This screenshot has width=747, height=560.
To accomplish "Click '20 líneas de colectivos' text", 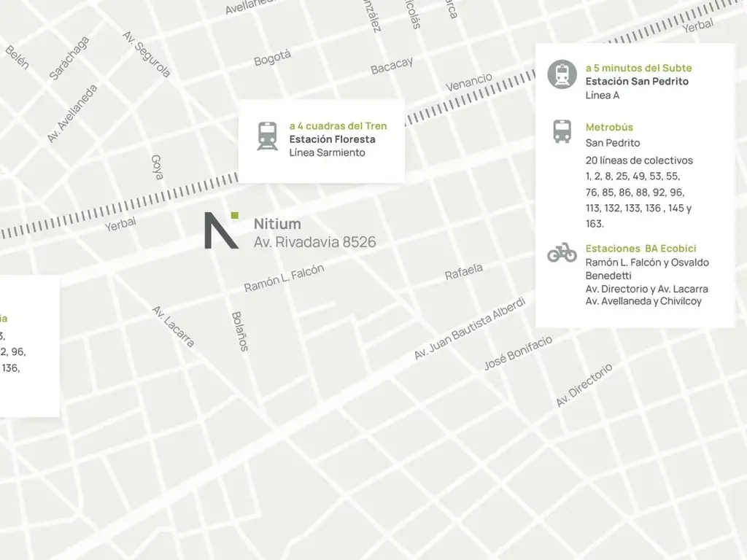I will point(639,160).
